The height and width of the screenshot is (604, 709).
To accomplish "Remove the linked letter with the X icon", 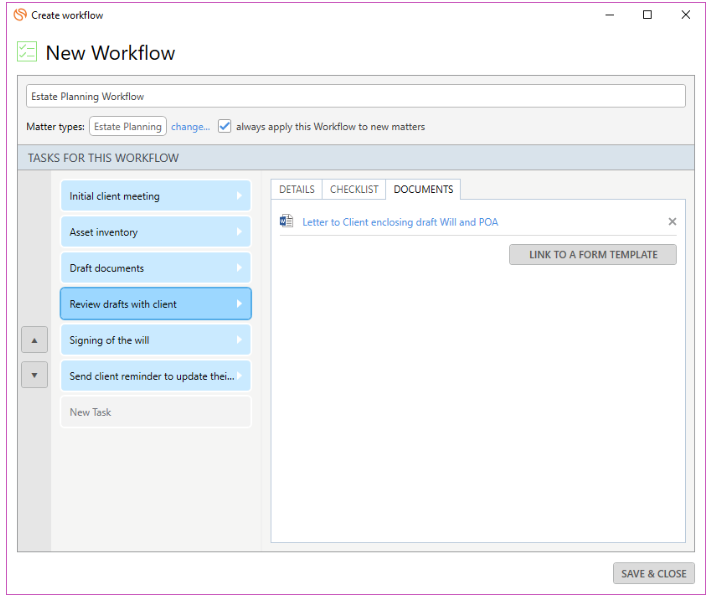I will coord(672,222).
